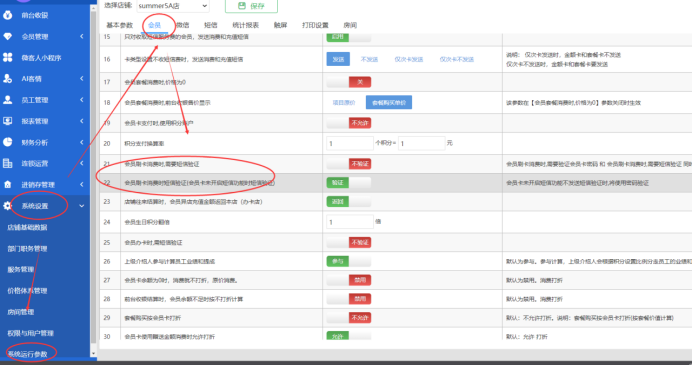Select 发送 option in row 16
692x365 pixels.
[338, 59]
